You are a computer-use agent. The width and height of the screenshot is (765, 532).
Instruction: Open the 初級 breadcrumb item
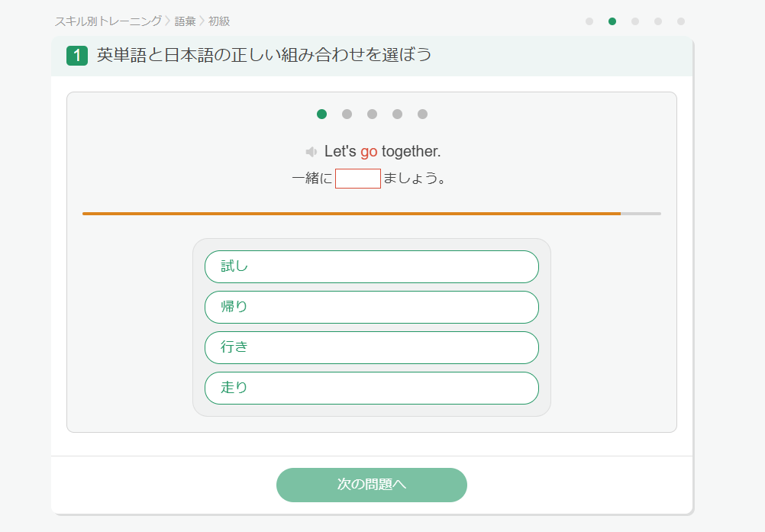coord(219,21)
